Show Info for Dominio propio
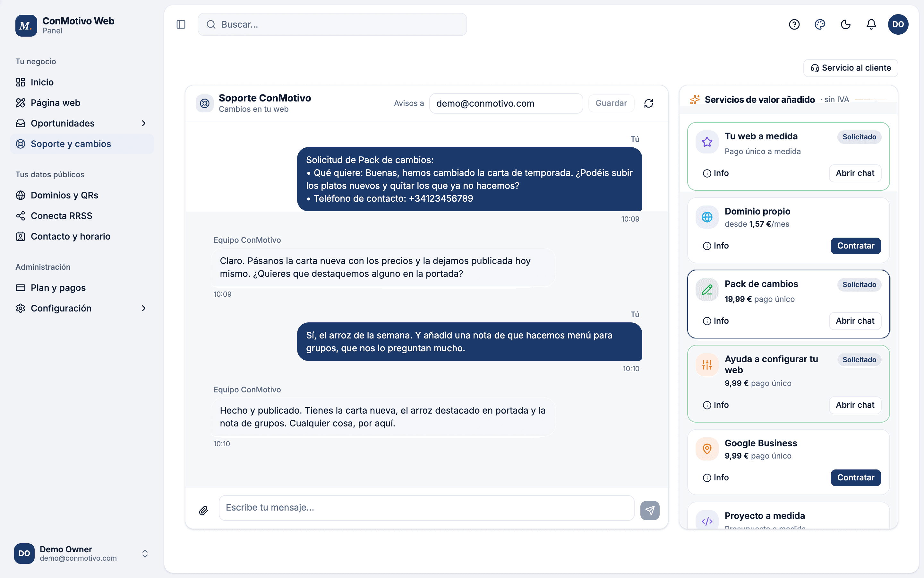 coord(716,246)
